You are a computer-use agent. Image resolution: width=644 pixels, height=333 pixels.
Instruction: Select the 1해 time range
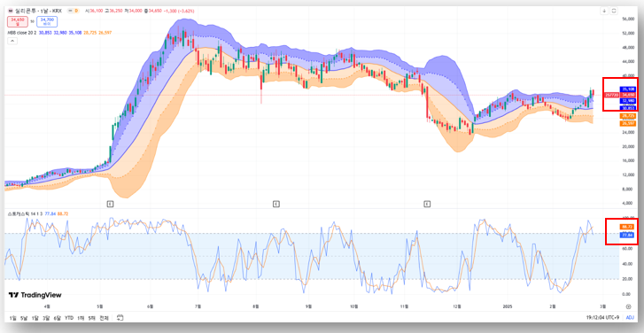81,318
